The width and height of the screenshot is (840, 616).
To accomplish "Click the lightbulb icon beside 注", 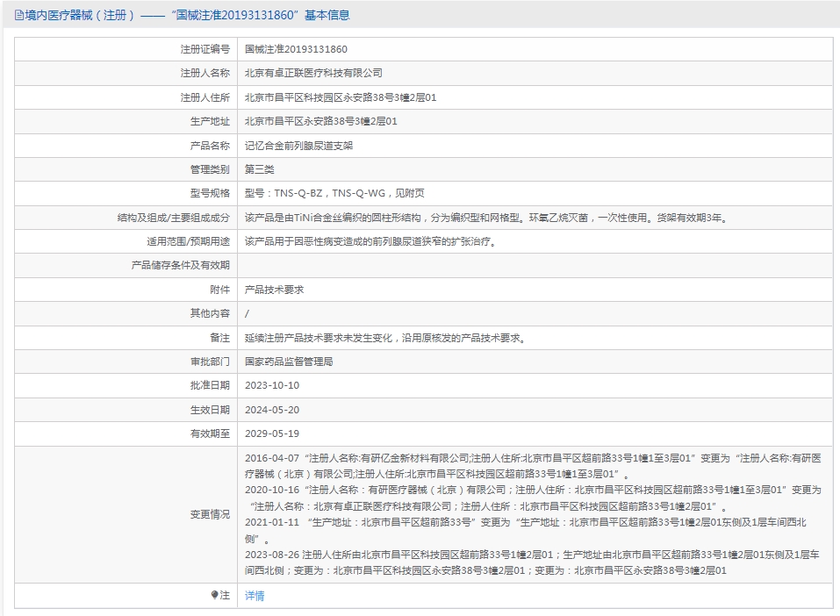I will pyautogui.click(x=214, y=595).
